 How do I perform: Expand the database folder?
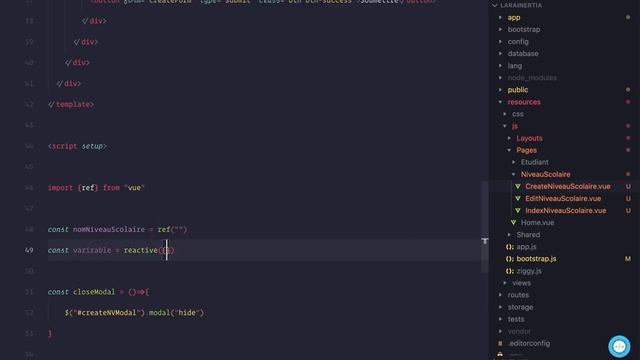click(500, 53)
